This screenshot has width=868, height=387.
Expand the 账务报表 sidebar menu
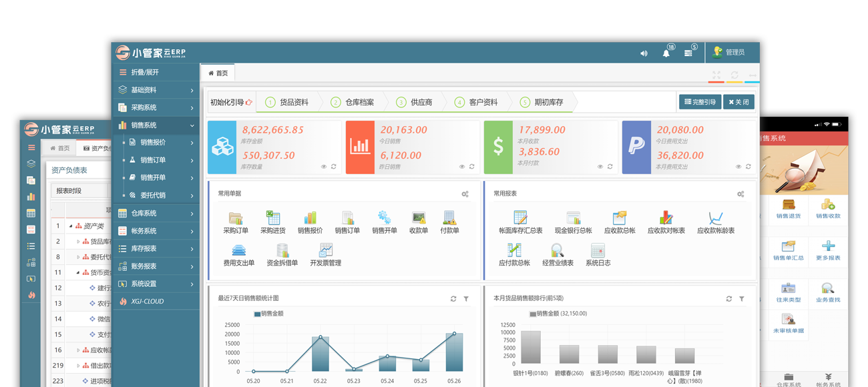pyautogui.click(x=156, y=266)
